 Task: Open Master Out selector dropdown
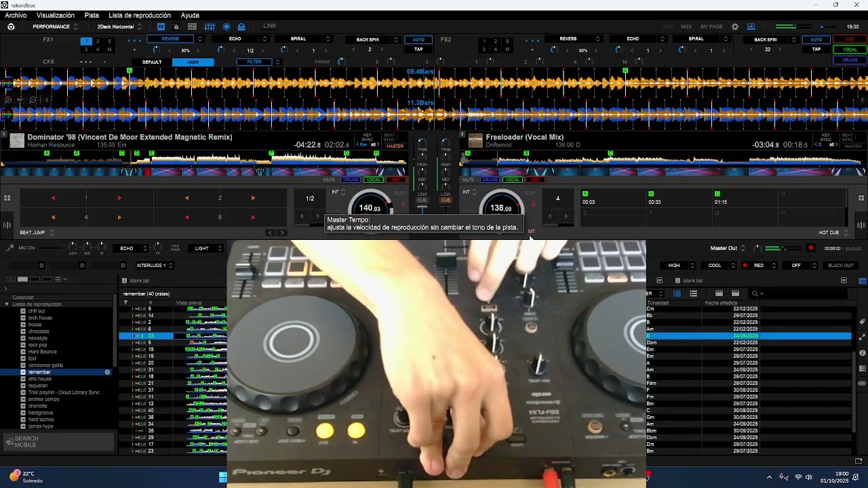click(728, 248)
